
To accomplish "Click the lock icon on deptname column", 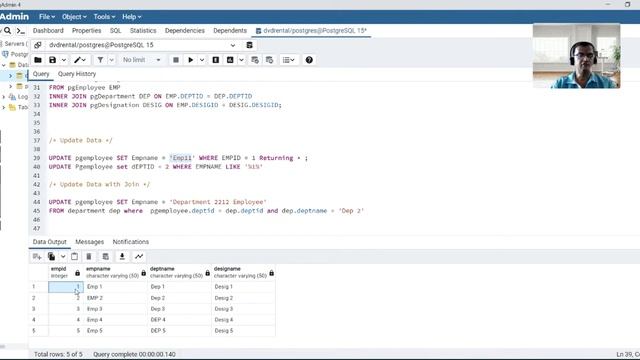I will [207, 273].
